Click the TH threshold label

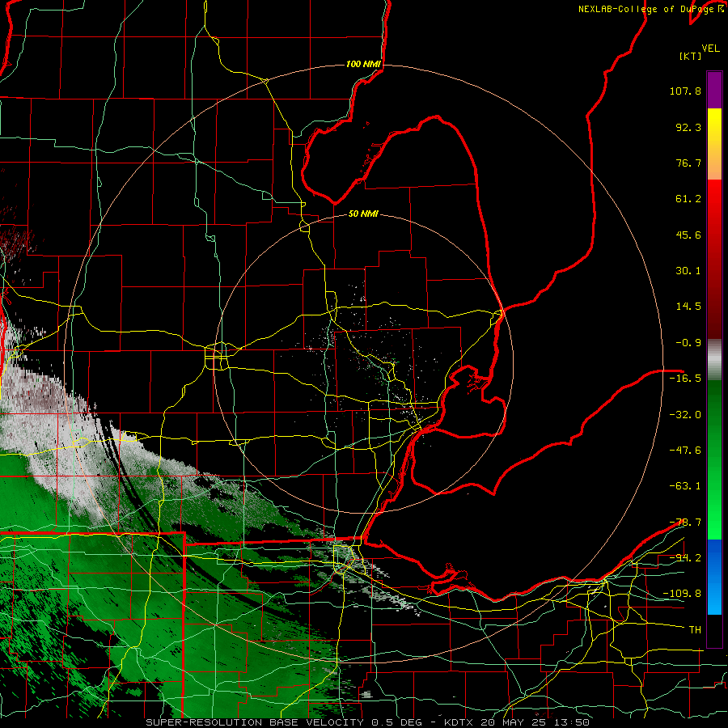tap(695, 630)
